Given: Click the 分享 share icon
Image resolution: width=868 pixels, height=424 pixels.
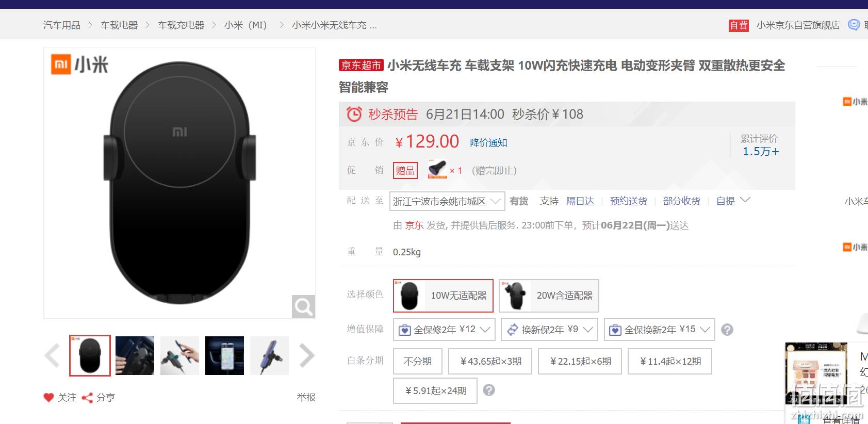Looking at the screenshot, I should pyautogui.click(x=87, y=398).
